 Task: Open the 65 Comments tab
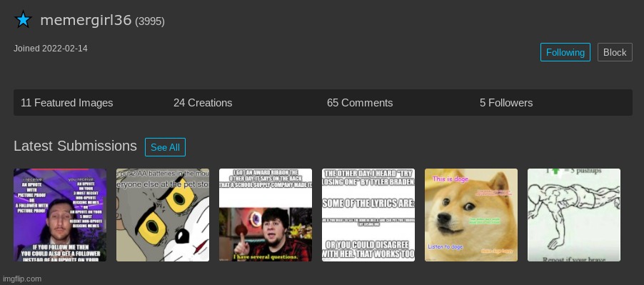tap(360, 103)
